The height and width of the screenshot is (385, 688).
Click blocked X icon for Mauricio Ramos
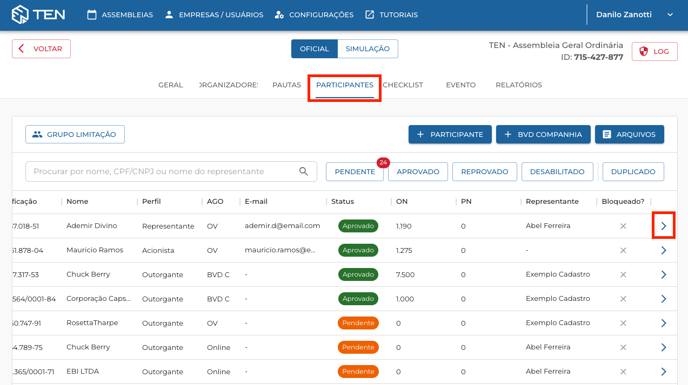[623, 250]
